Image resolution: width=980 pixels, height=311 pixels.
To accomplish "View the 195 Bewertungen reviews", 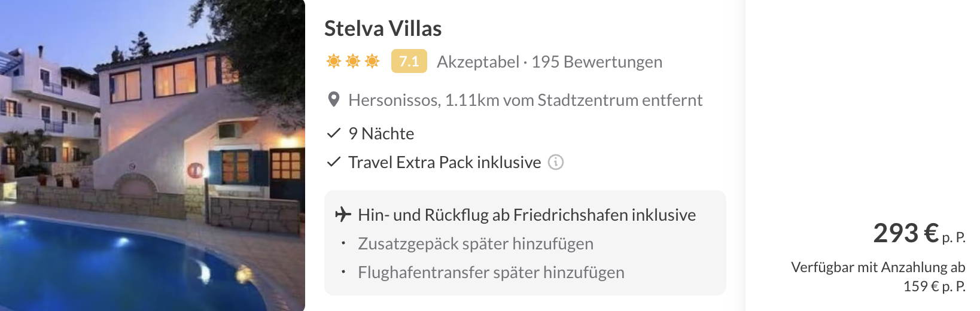I will pyautogui.click(x=596, y=62).
